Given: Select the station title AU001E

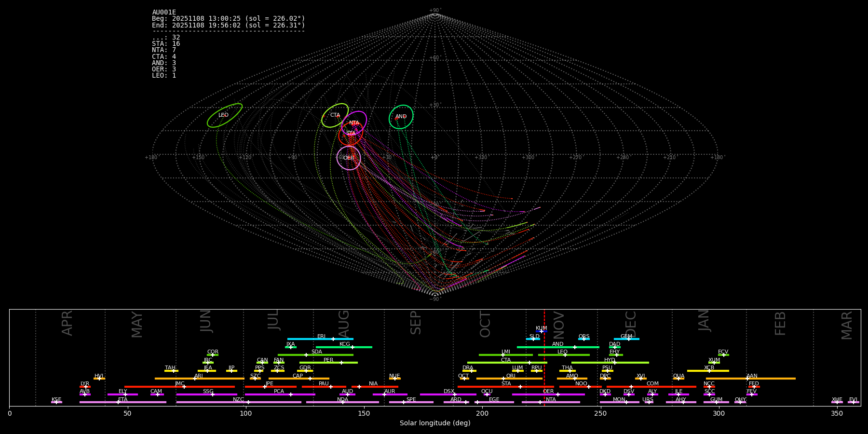Looking at the screenshot, I should [x=164, y=13].
